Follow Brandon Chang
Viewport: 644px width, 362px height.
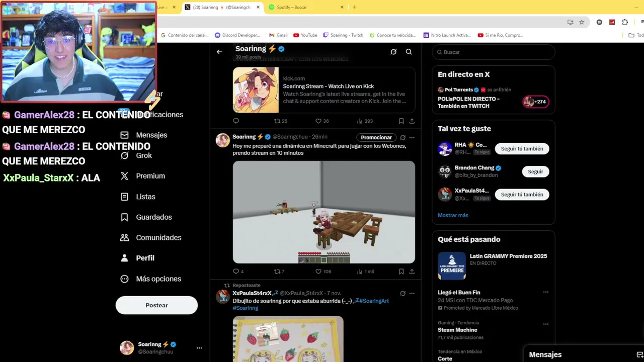535,171
